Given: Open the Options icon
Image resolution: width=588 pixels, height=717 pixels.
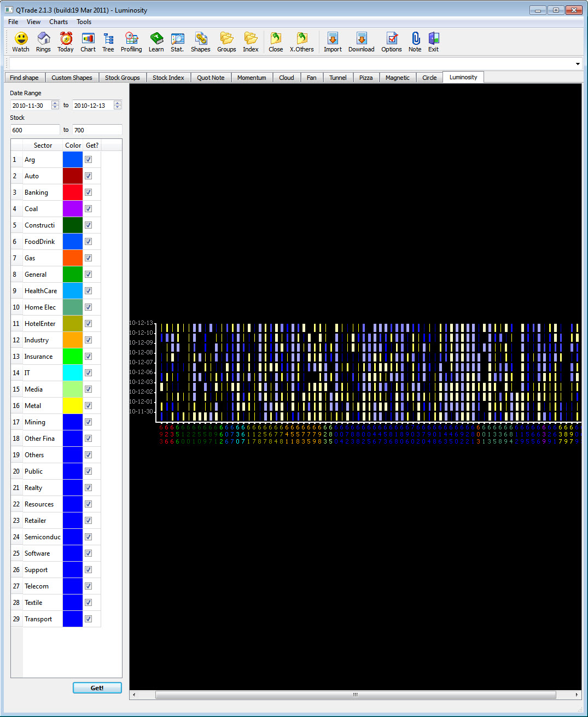Looking at the screenshot, I should (x=392, y=41).
